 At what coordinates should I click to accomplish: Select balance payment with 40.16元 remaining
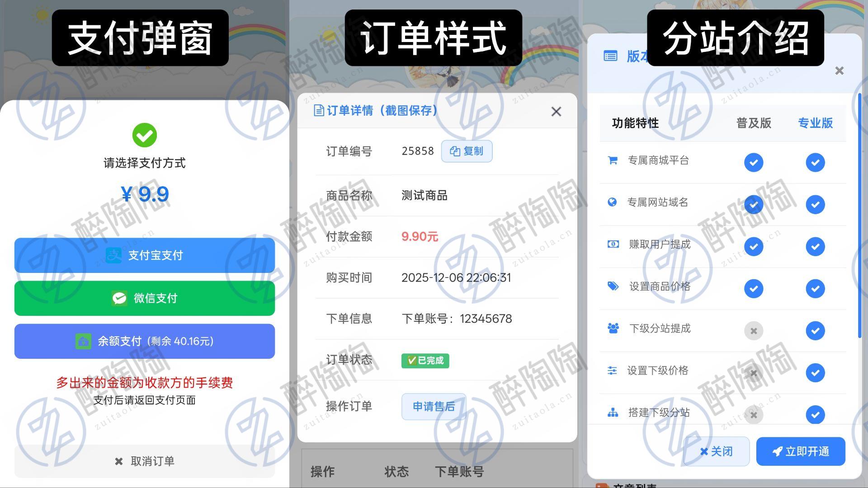(145, 341)
